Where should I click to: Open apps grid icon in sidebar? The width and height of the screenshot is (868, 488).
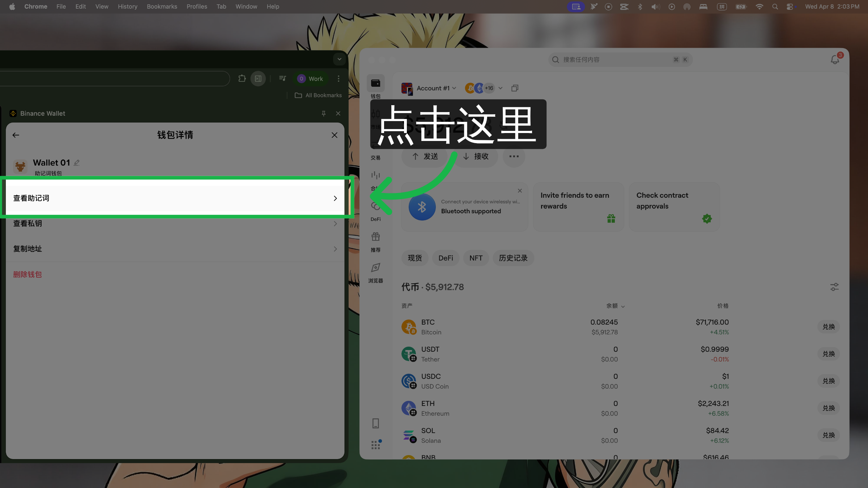tap(376, 445)
